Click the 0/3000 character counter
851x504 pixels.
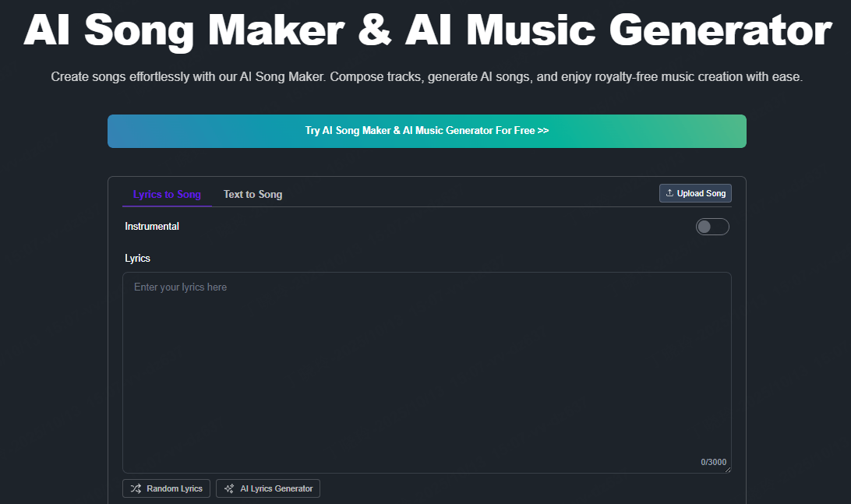click(x=713, y=462)
